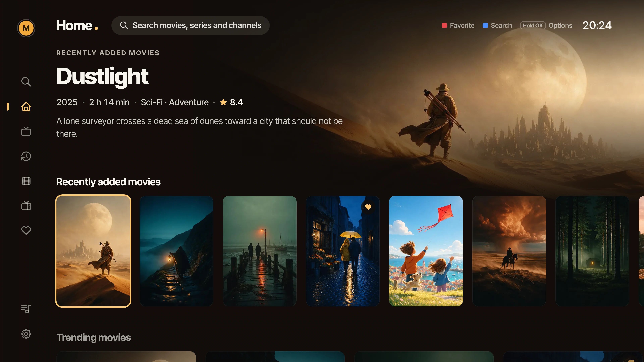Click the search movies, series and channels field

190,25
